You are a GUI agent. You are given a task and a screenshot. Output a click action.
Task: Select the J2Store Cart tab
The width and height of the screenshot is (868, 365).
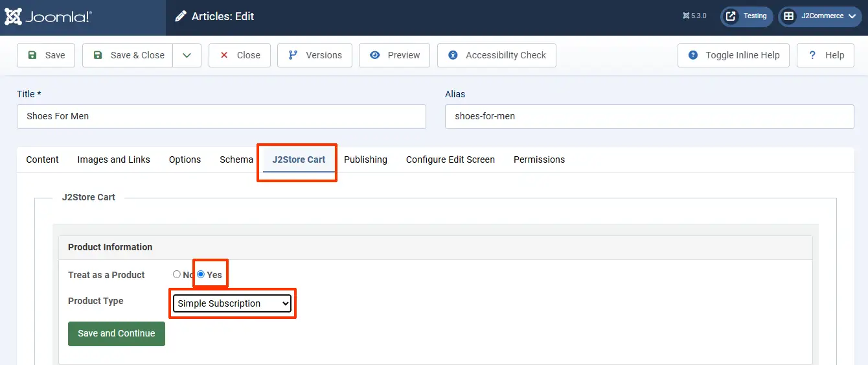pos(299,159)
